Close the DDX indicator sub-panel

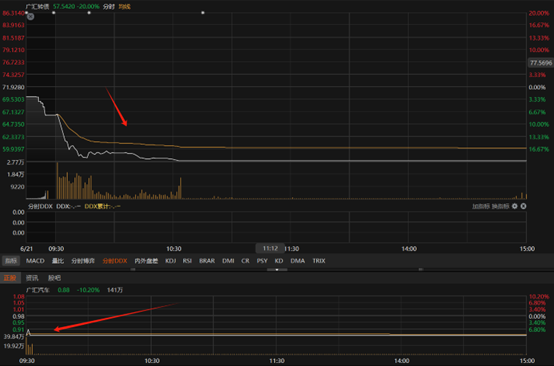point(523,206)
